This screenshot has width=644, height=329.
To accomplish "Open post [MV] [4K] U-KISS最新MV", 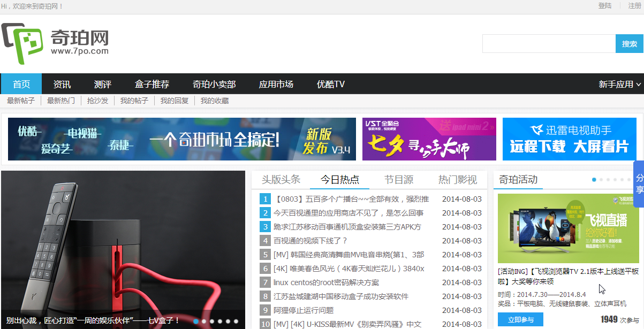I will click(348, 324).
